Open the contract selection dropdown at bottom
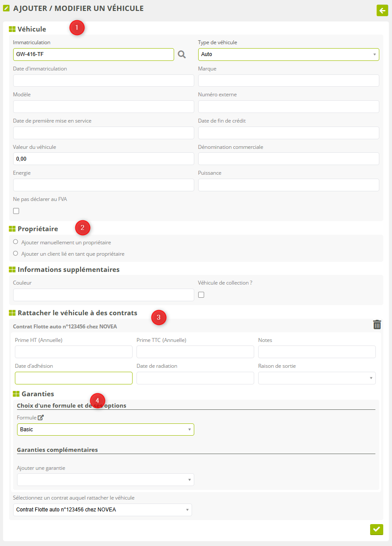 [102, 510]
